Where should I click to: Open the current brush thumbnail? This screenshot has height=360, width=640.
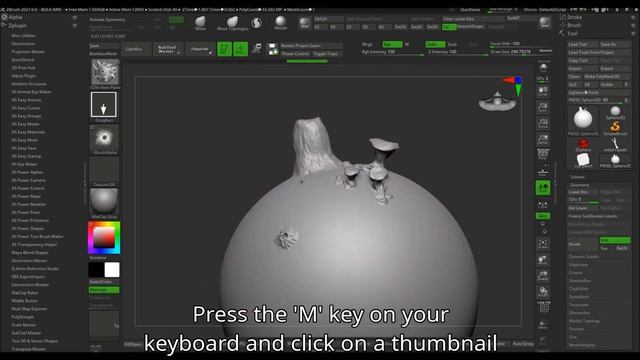(105, 72)
